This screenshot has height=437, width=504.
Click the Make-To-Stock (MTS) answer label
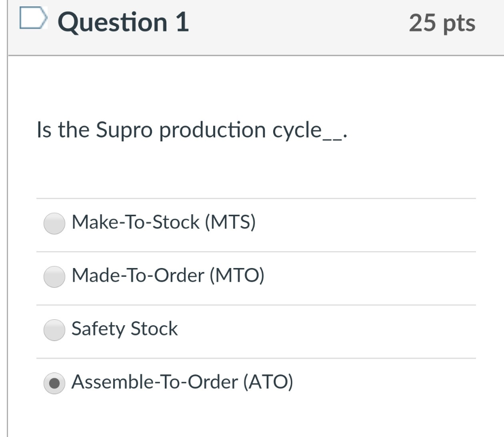(x=163, y=222)
